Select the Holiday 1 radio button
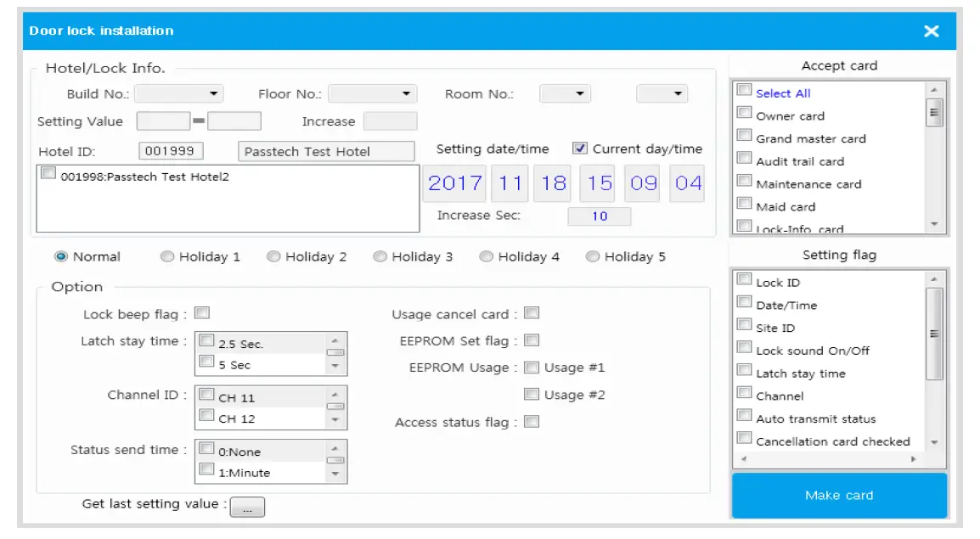 point(167,256)
